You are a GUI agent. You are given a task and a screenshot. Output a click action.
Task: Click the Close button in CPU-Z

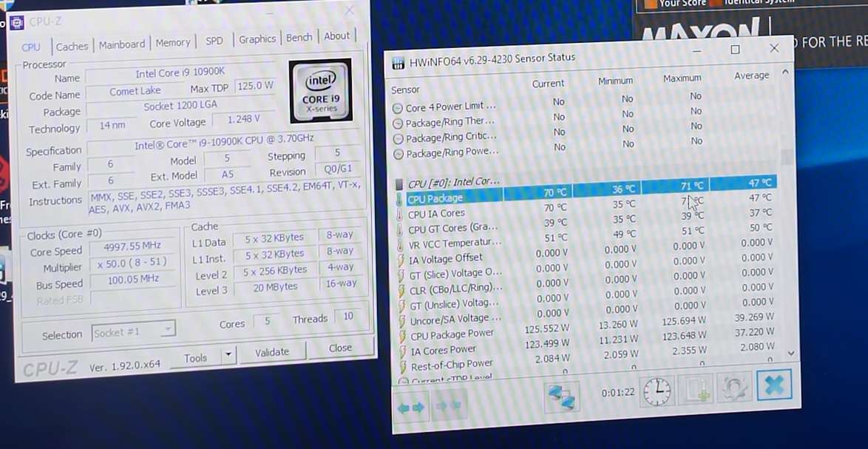[340, 348]
